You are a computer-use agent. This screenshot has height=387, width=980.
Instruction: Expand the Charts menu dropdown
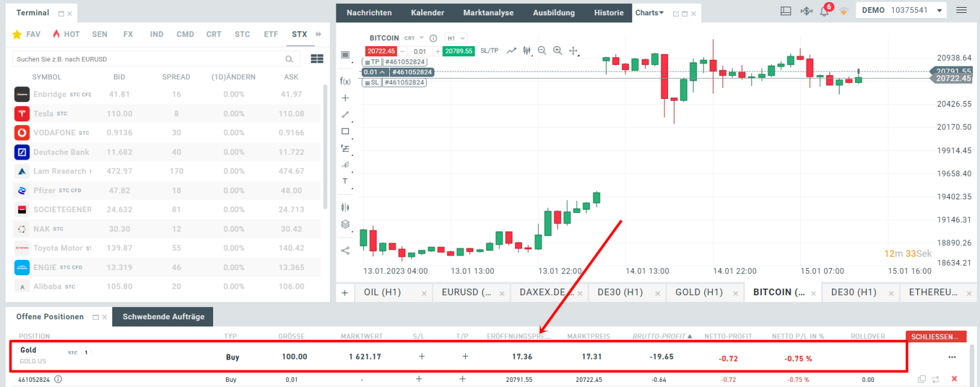coord(649,12)
